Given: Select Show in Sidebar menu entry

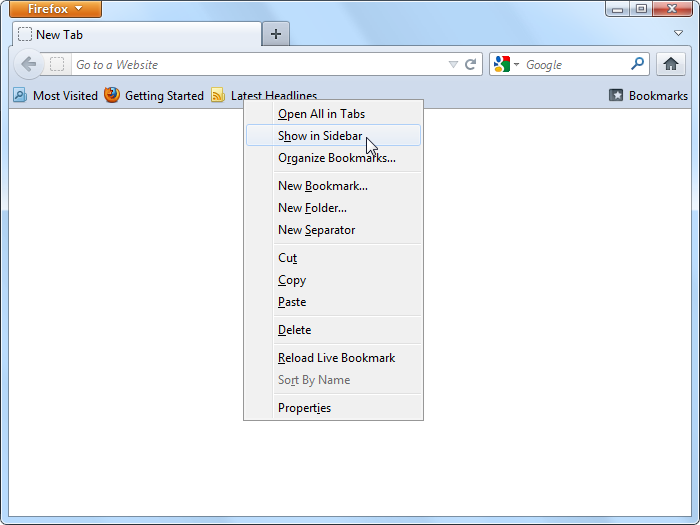Looking at the screenshot, I should pyautogui.click(x=320, y=136).
